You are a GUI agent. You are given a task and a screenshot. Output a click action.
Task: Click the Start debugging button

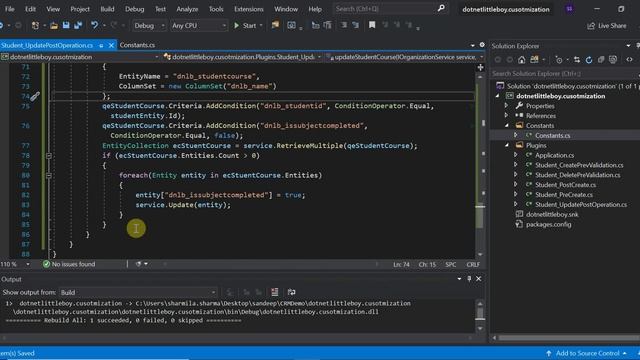coord(245,25)
